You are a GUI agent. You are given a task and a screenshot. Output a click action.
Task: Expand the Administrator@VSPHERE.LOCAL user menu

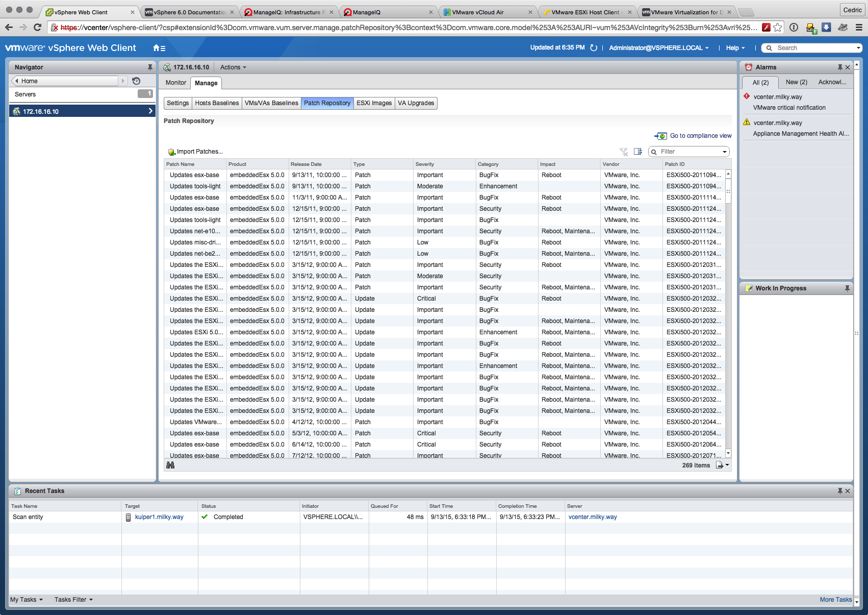pyautogui.click(x=658, y=48)
